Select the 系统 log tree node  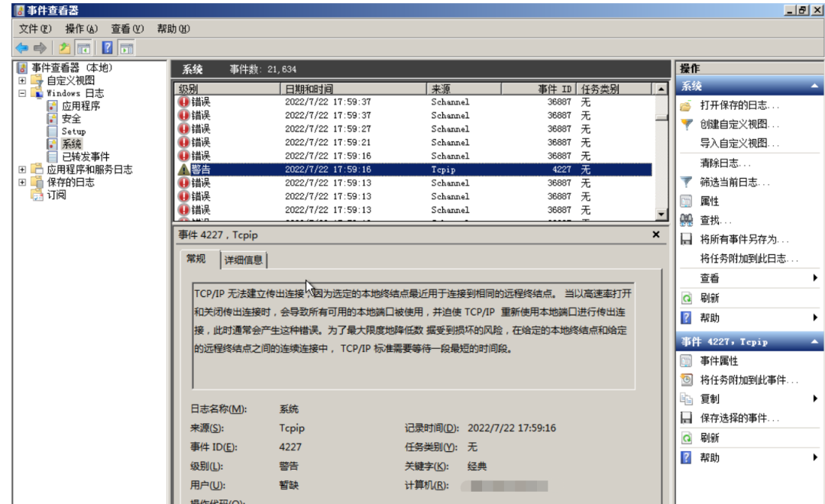click(x=71, y=144)
